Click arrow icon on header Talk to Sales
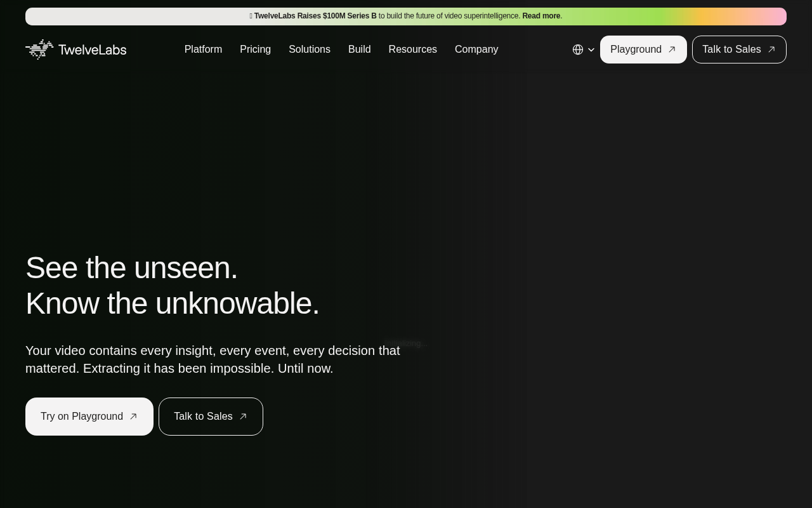 click(771, 50)
